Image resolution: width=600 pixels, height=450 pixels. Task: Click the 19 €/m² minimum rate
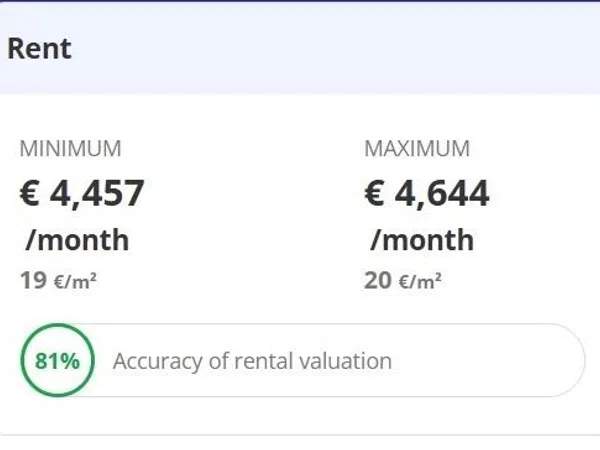coord(58,281)
